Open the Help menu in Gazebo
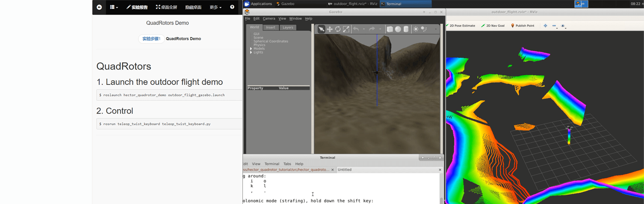Viewport: 644px width, 204px height. click(x=309, y=18)
